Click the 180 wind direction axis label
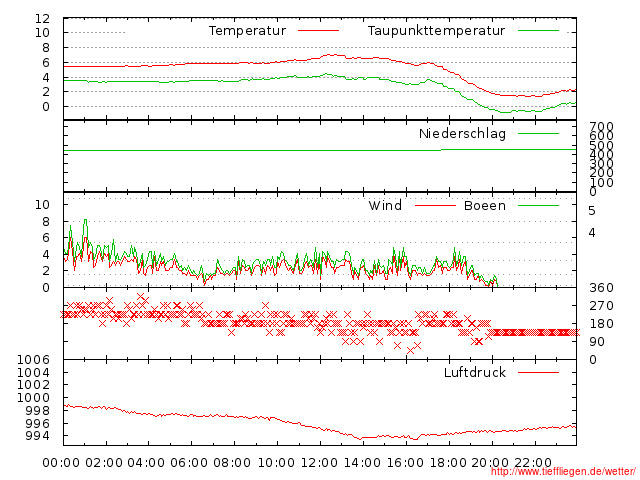The image size is (640, 480). point(601,324)
